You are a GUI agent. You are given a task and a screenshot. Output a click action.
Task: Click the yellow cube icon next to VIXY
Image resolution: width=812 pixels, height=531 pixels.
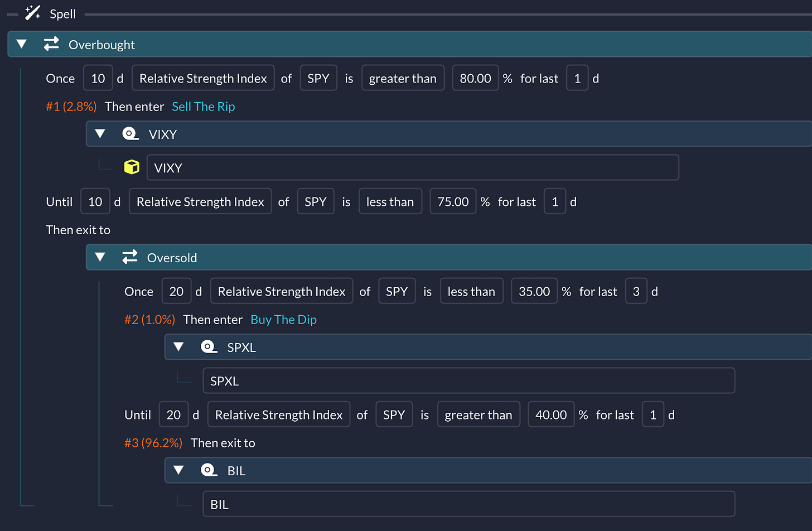(x=132, y=167)
